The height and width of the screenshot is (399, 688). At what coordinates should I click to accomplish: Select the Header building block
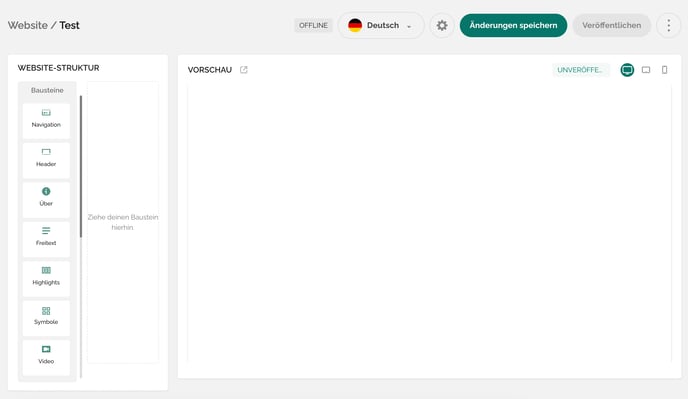pyautogui.click(x=46, y=160)
